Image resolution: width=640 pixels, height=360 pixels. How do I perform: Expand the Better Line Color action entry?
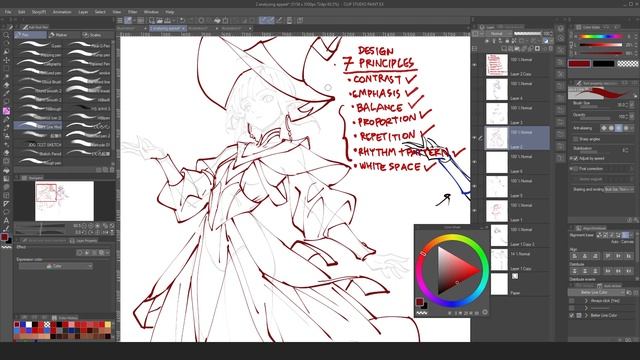586,316
